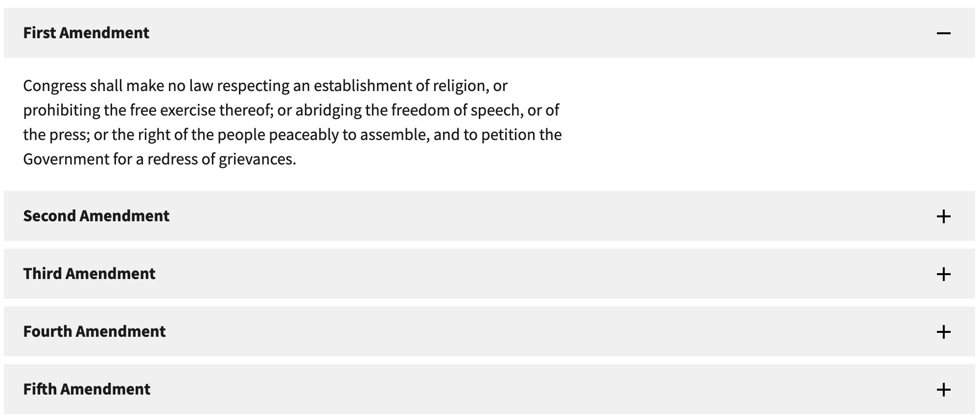
Task: Click the phrase 'prohibiting the free exercise thereof'
Action: coord(148,111)
